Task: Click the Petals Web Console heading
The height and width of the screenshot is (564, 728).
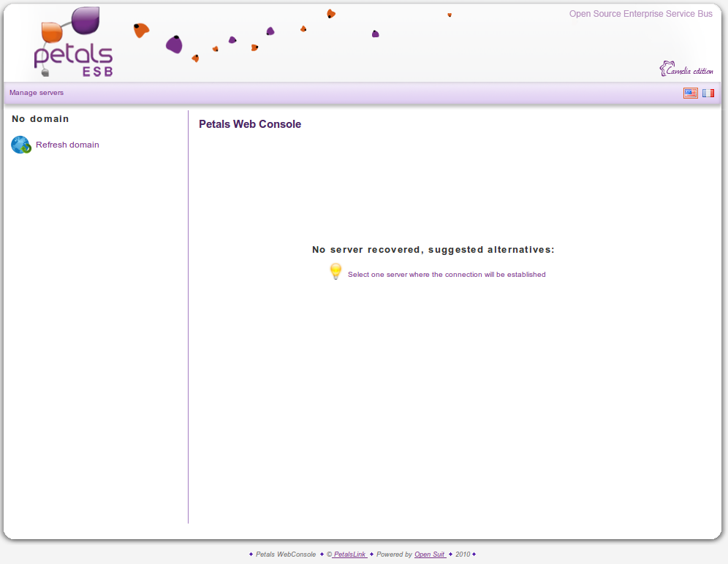Action: click(x=250, y=124)
